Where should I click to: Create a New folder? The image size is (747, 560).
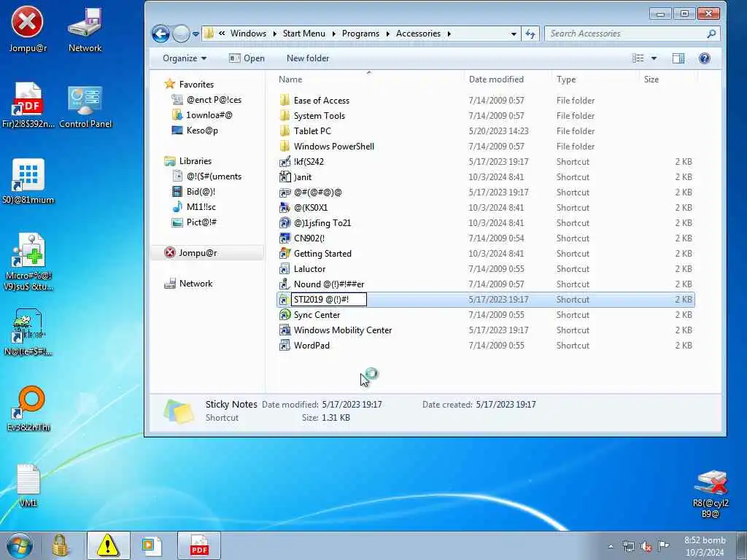tap(308, 58)
